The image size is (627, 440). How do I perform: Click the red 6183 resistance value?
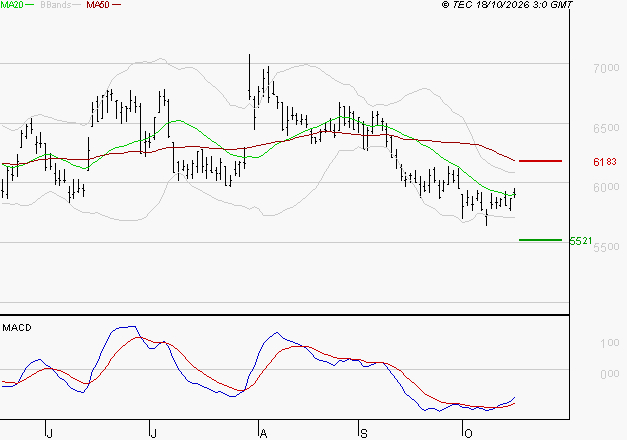(605, 162)
